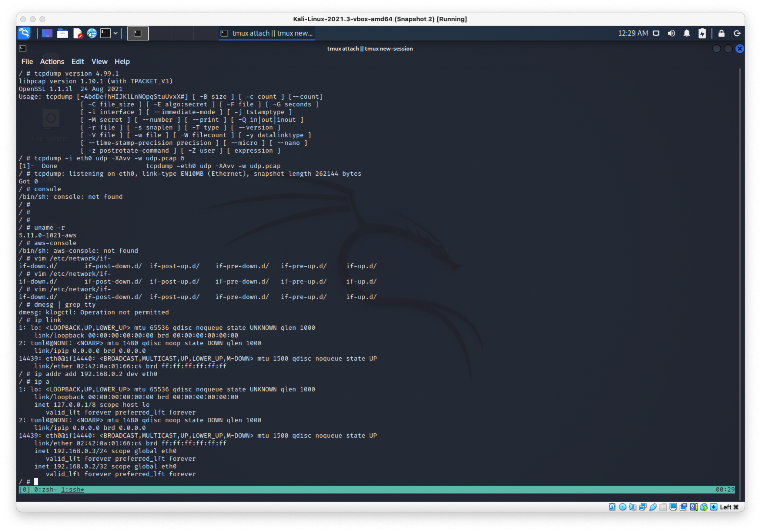Click the command 'ip addr add 192.168.0.2 dev eth0'
This screenshot has width=761, height=532.
[x=96, y=374]
